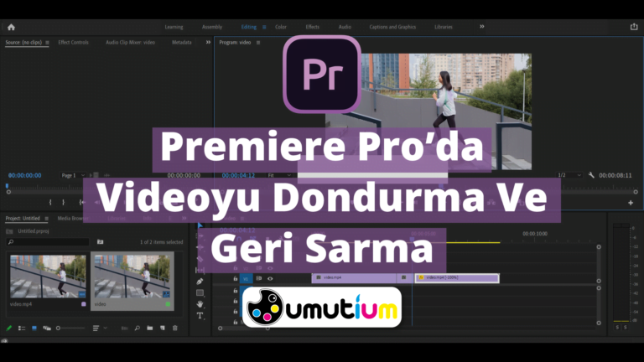Image resolution: width=644 pixels, height=362 pixels.
Task: Expand the workspace overflow chevrons
Action: tap(482, 27)
